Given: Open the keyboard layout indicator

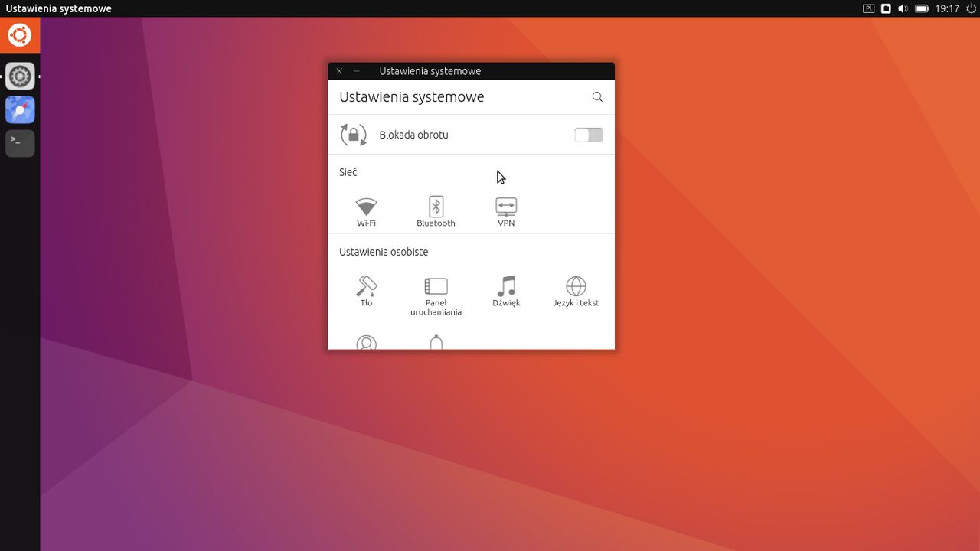Looking at the screenshot, I should (x=869, y=8).
